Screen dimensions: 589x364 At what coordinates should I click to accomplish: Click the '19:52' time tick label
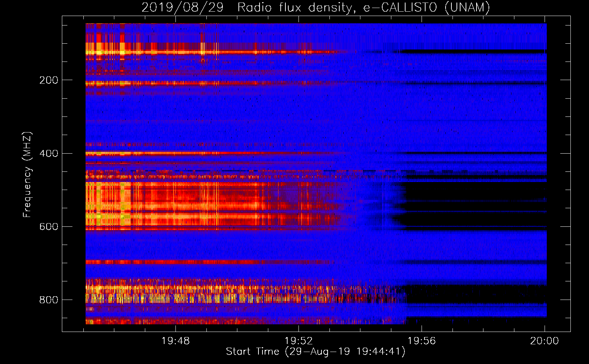click(x=299, y=341)
